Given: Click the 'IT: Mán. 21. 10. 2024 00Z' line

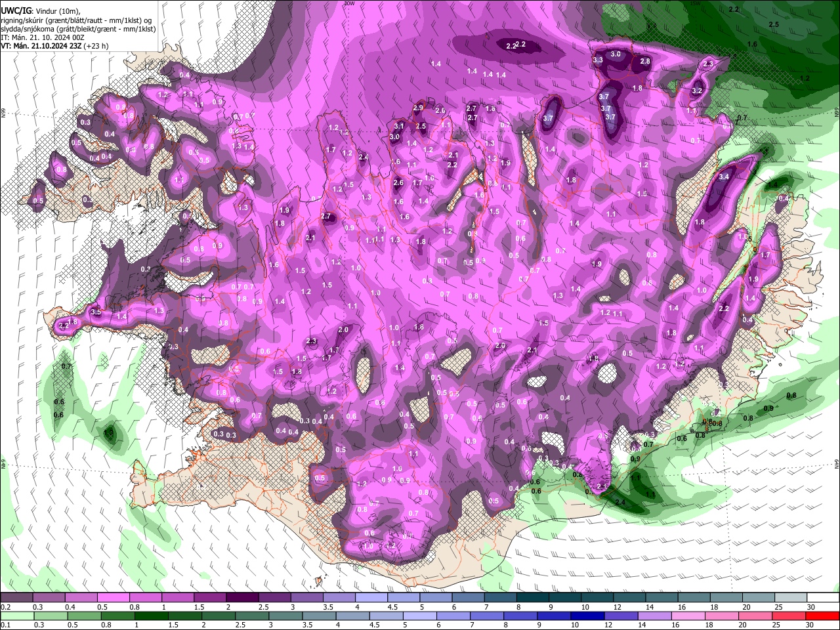Looking at the screenshot, I should pos(41,37).
